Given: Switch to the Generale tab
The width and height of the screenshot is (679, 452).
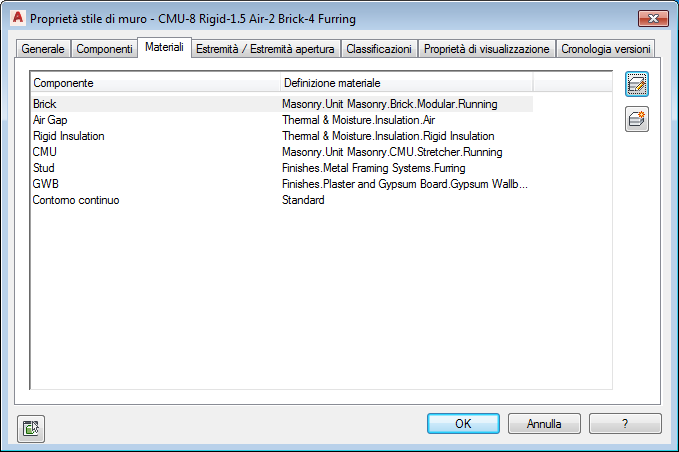Looking at the screenshot, I should coord(43,48).
